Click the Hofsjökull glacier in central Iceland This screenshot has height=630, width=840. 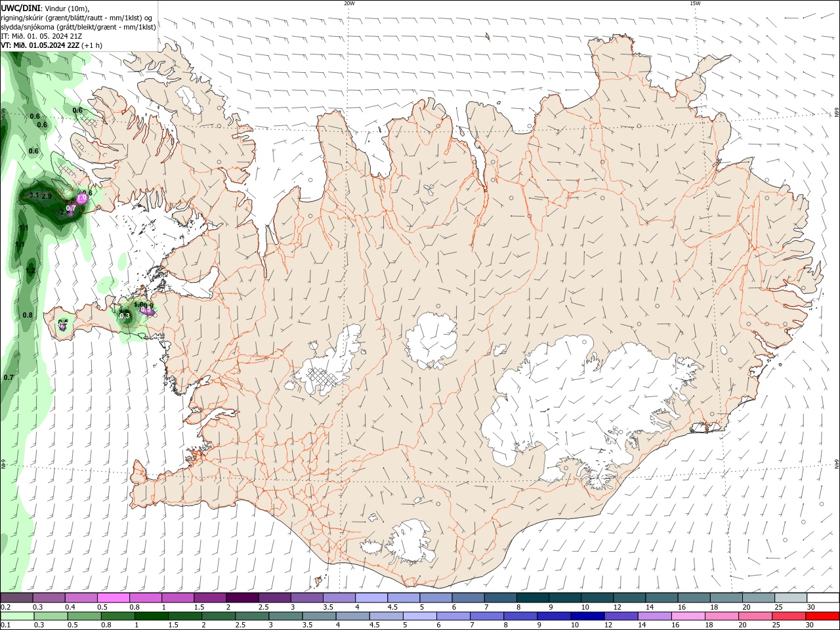point(430,341)
